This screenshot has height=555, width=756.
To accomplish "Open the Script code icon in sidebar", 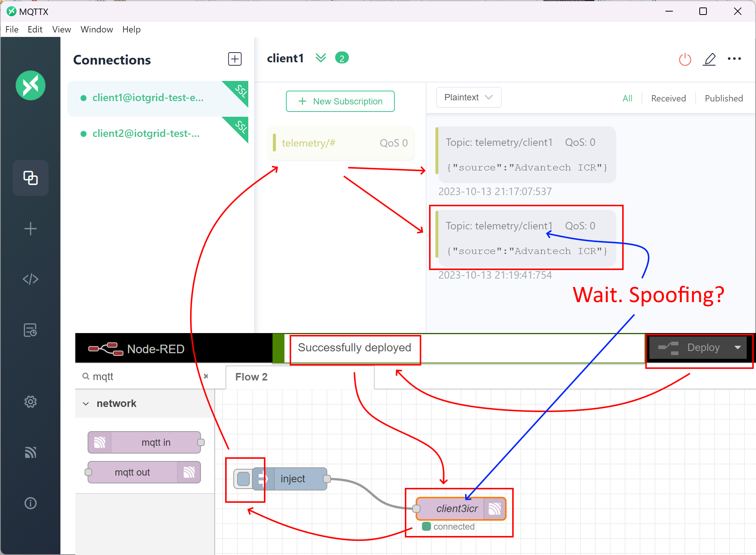I will (31, 279).
